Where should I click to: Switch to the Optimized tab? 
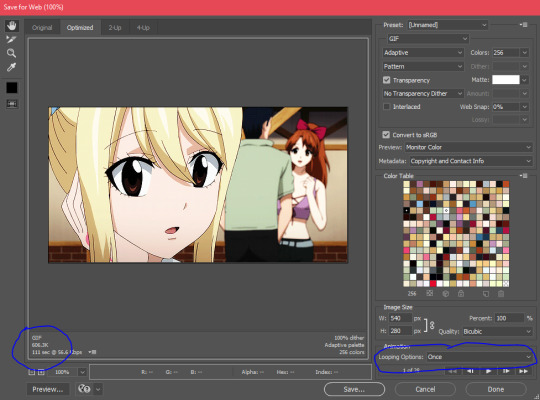tap(80, 28)
